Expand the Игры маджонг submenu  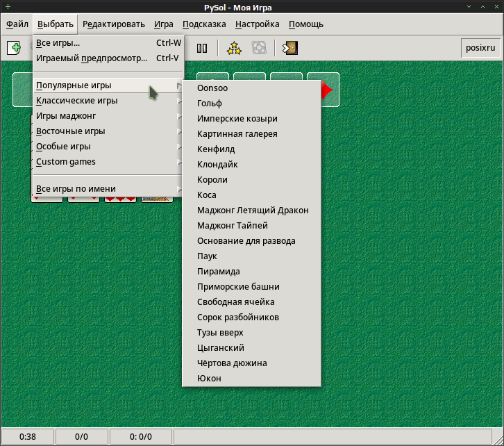click(108, 116)
